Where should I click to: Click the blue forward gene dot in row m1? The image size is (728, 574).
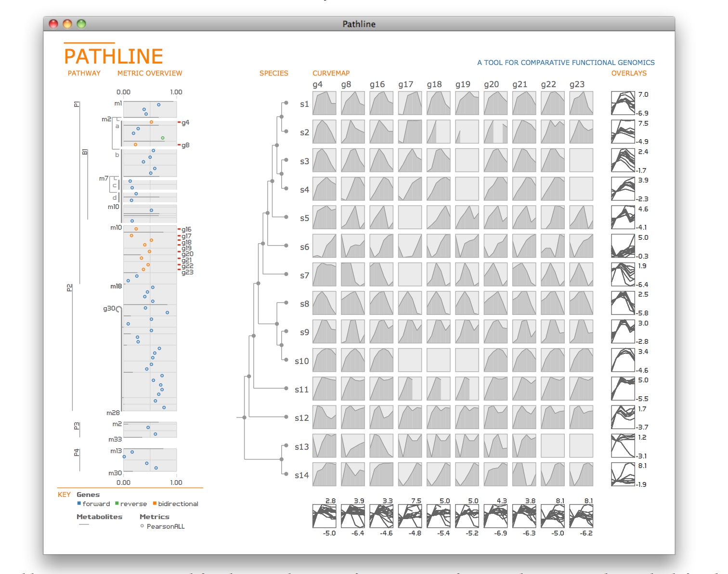pos(159,104)
